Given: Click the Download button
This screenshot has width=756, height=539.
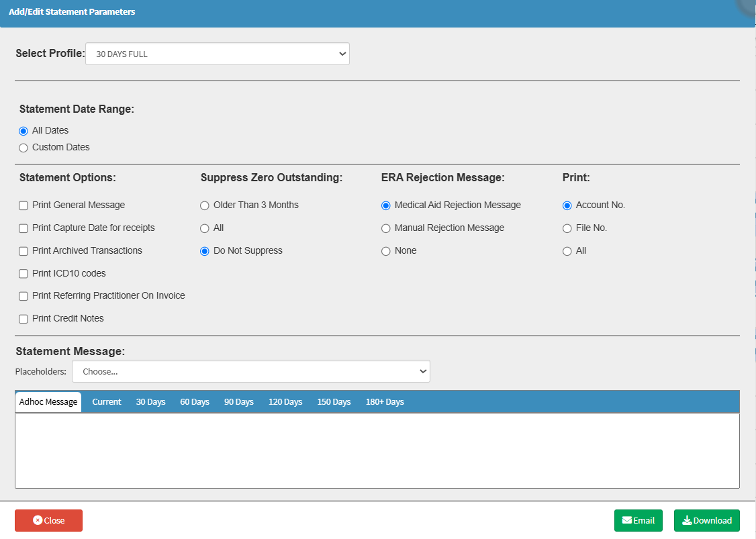Looking at the screenshot, I should point(706,521).
